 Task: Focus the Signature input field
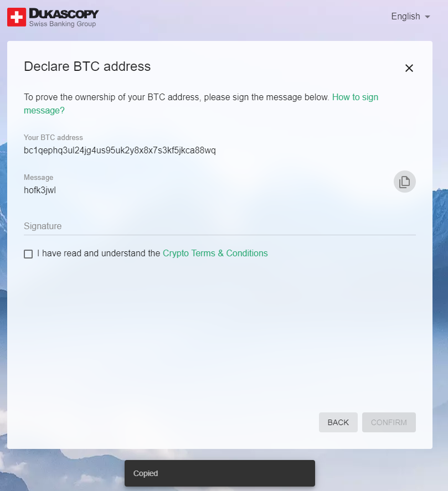(220, 226)
